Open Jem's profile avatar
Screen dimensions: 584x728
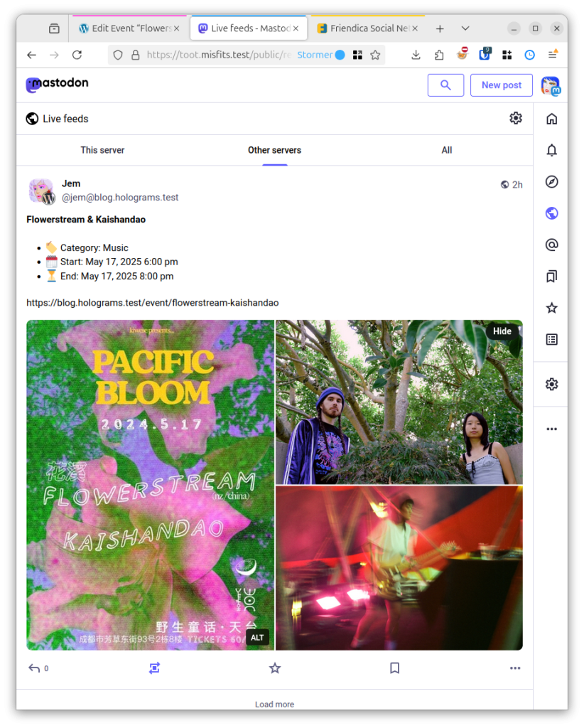click(x=41, y=191)
